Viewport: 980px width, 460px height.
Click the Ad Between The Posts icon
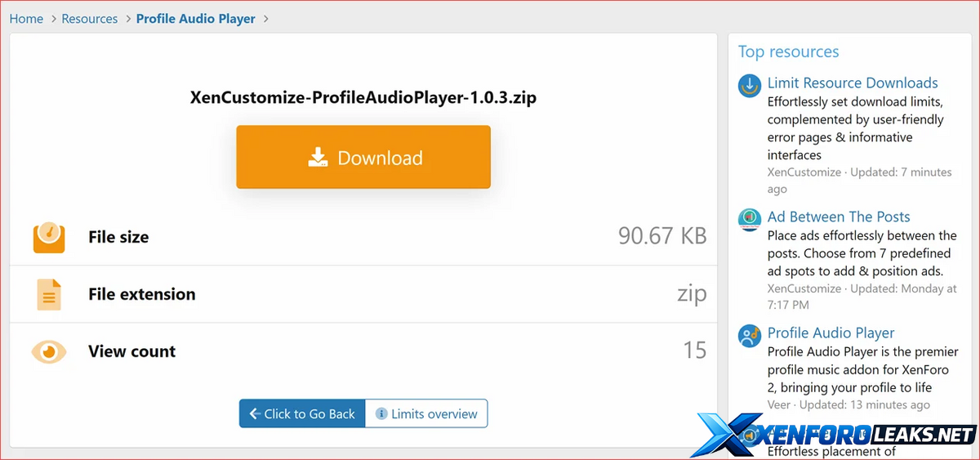[x=750, y=220]
